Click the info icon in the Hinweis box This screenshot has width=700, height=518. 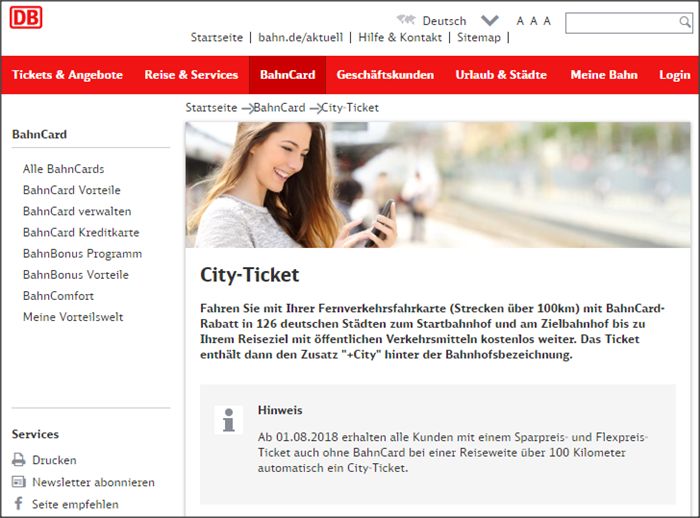point(229,420)
